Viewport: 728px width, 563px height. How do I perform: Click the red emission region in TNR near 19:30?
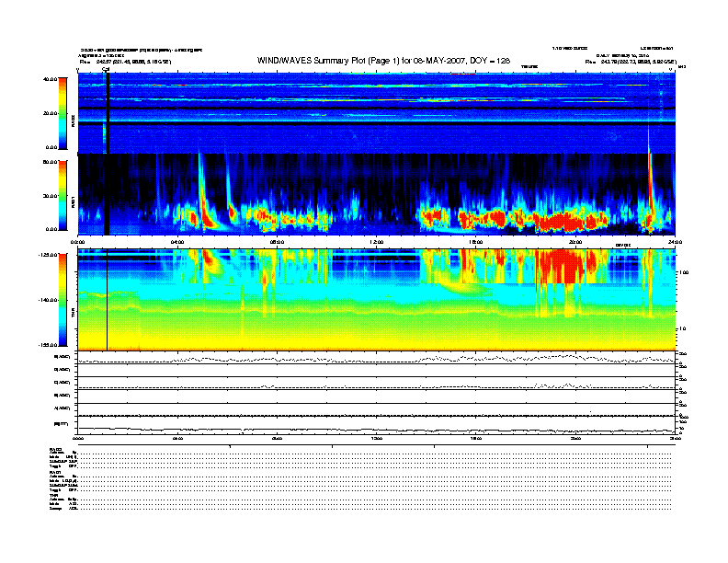[x=564, y=266]
